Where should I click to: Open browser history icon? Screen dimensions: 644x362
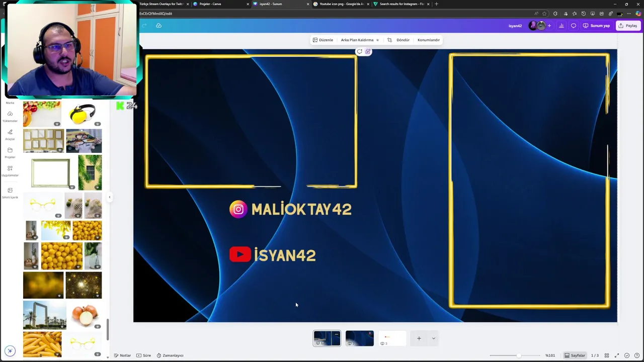click(584, 14)
